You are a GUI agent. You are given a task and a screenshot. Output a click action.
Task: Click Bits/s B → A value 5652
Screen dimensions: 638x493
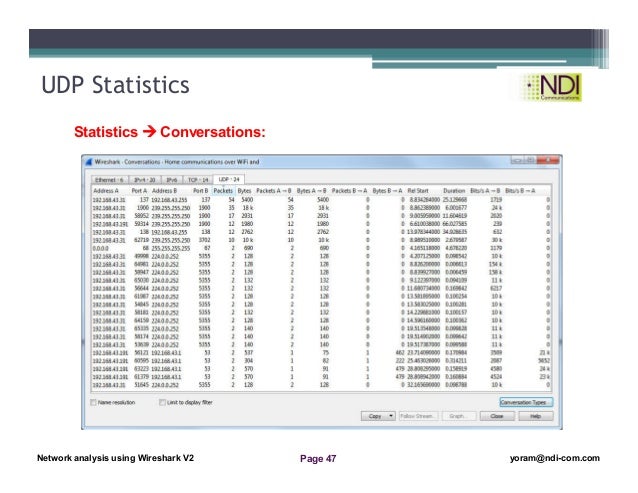click(x=544, y=361)
